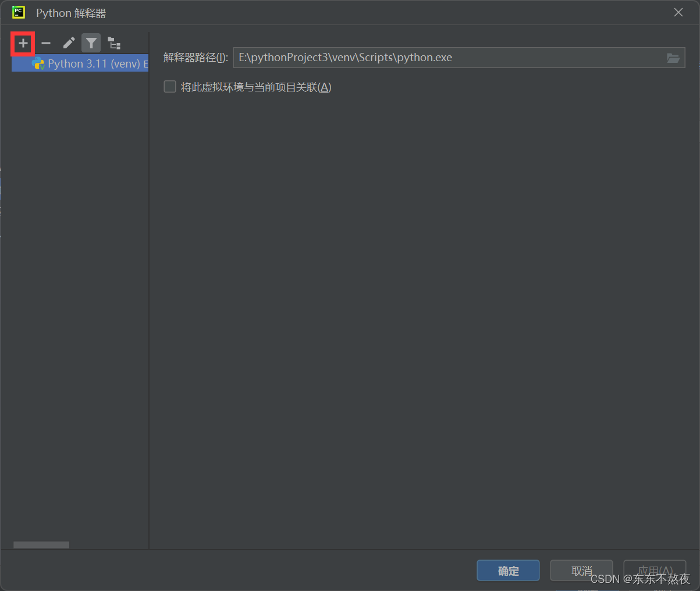Viewport: 700px width, 591px height.
Task: Enable 将此虚拟环境与当前项目关联 checkbox
Action: pyautogui.click(x=170, y=87)
